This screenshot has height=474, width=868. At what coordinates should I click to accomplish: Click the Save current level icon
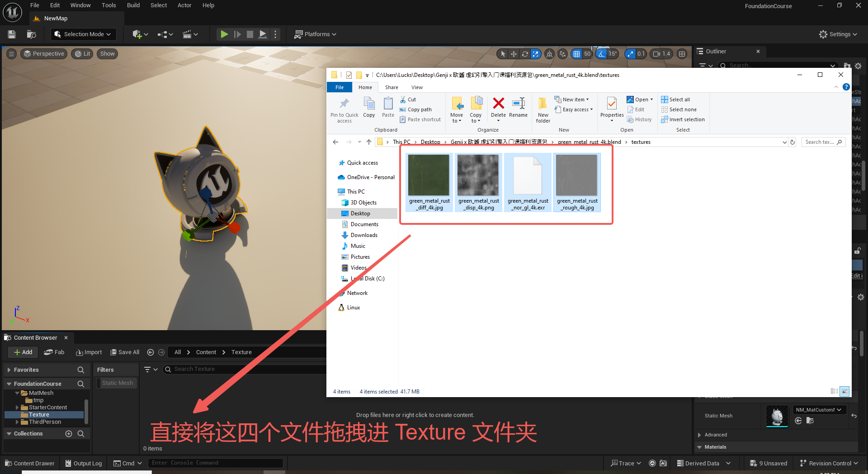click(12, 34)
